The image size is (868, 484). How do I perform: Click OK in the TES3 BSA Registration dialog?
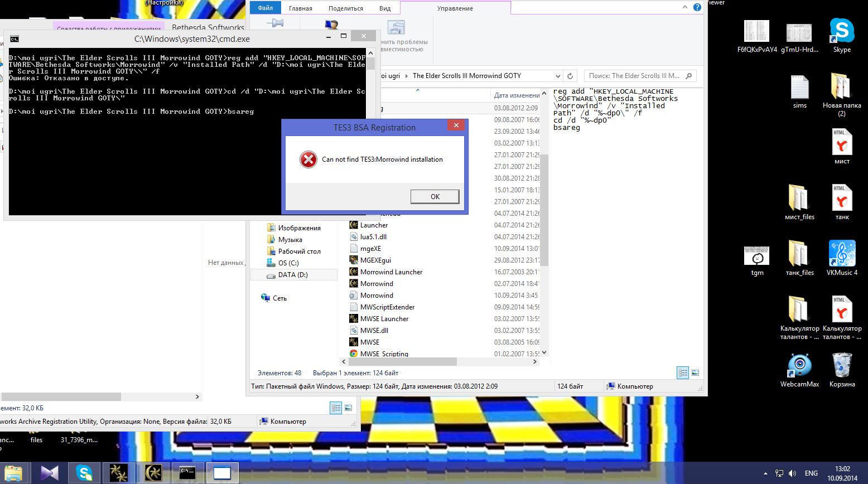click(x=435, y=196)
